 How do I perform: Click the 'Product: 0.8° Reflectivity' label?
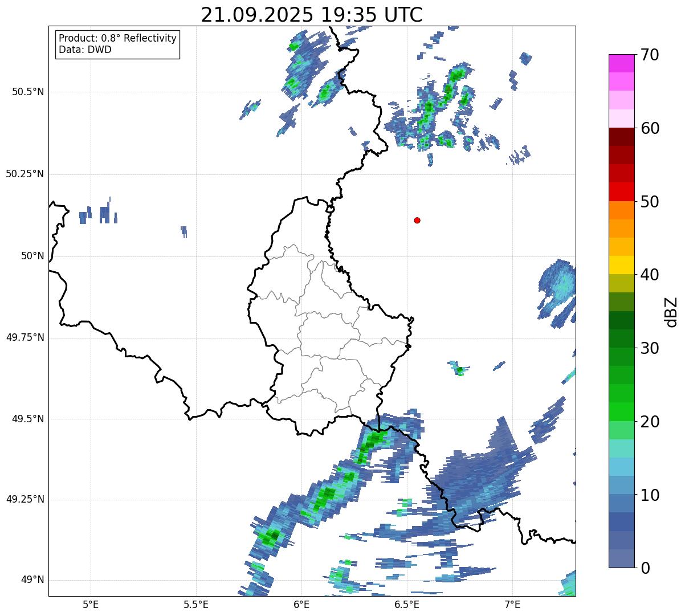point(118,38)
